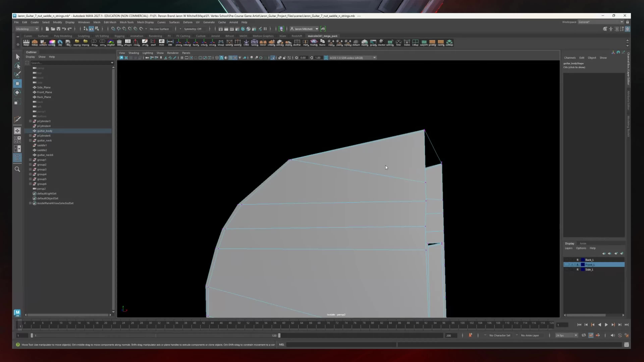Click the search magnifier icon in toolbox
The image size is (644, 362).
[17, 169]
